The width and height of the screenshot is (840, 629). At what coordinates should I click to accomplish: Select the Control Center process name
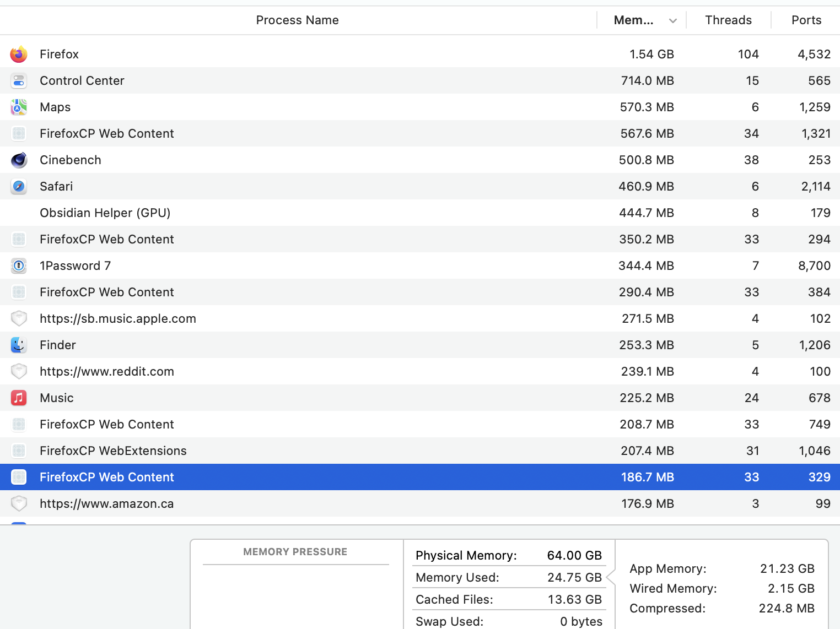pos(82,80)
